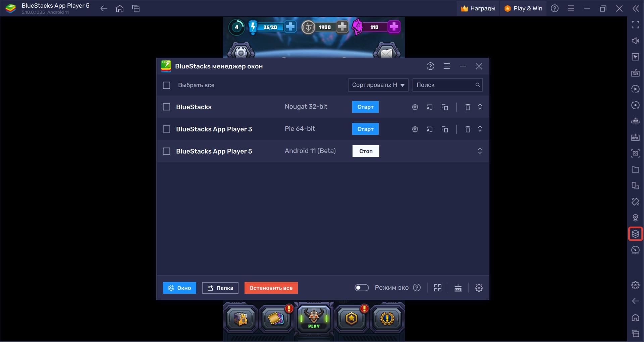Open the crate shop in game bottom bar
The width and height of the screenshot is (644, 342).
pos(240,319)
